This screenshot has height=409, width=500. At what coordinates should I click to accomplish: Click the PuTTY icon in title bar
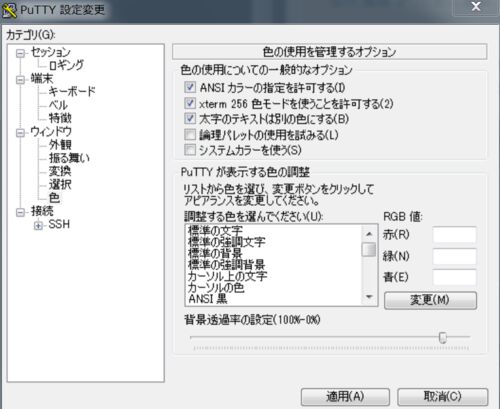(x=9, y=10)
